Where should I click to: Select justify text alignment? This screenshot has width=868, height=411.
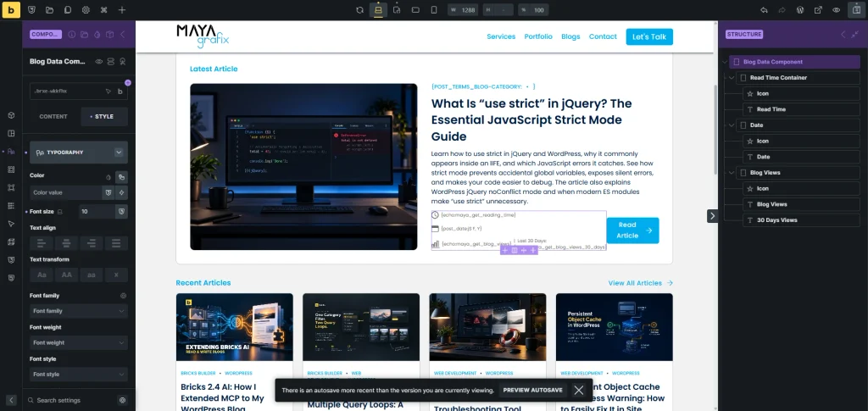116,243
